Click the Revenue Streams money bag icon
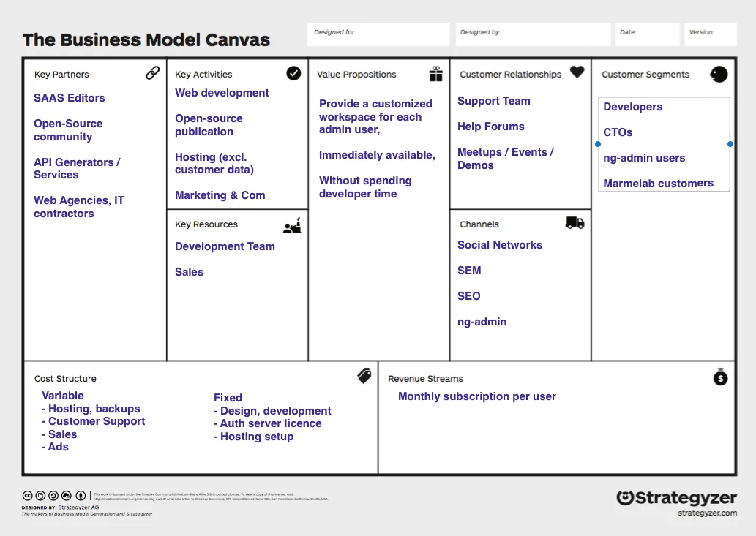The width and height of the screenshot is (756, 536). [720, 376]
